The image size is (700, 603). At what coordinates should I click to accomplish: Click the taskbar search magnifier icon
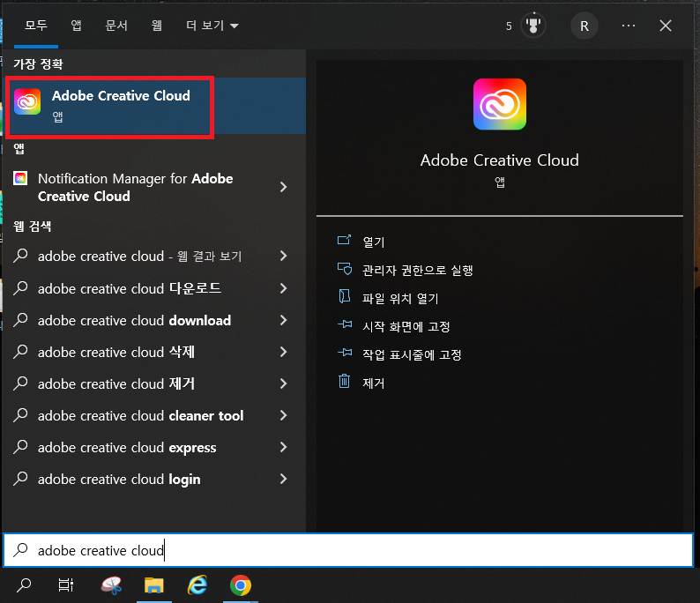[x=24, y=585]
